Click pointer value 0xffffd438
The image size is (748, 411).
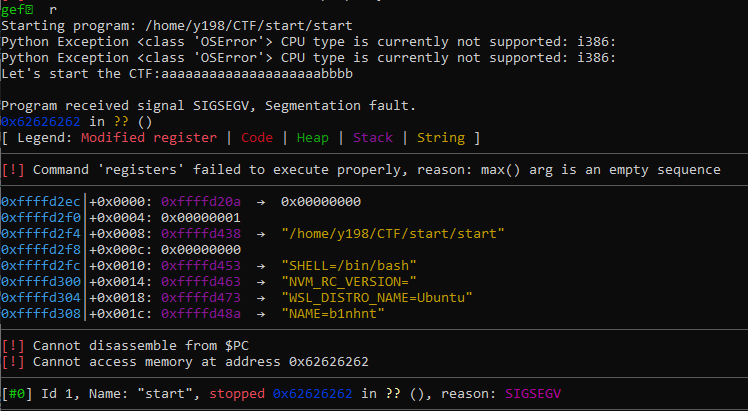pos(201,234)
